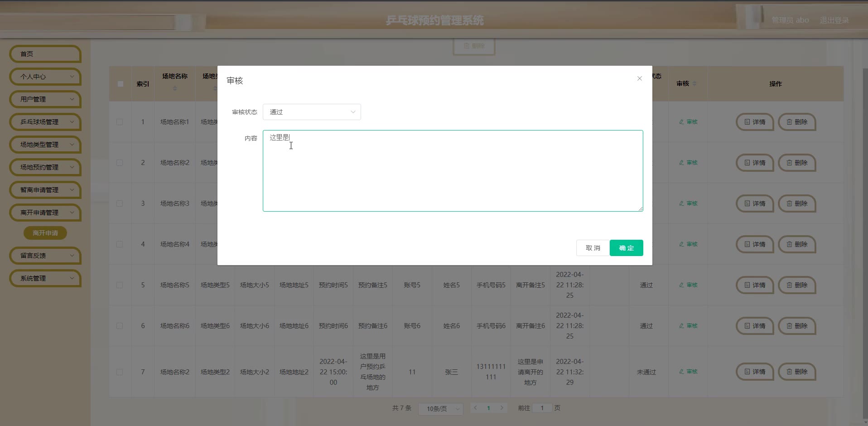The height and width of the screenshot is (426, 868).
Task: Select the 离开申请 submenu item
Action: [x=45, y=233]
